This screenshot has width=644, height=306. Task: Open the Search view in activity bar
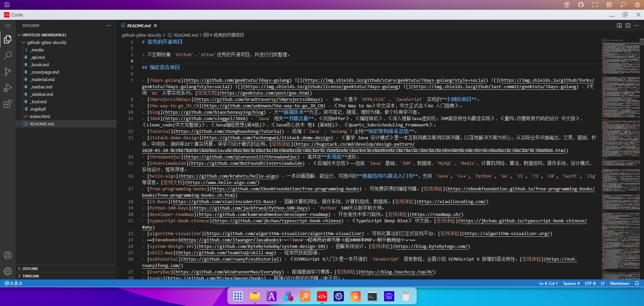(x=8, y=55)
